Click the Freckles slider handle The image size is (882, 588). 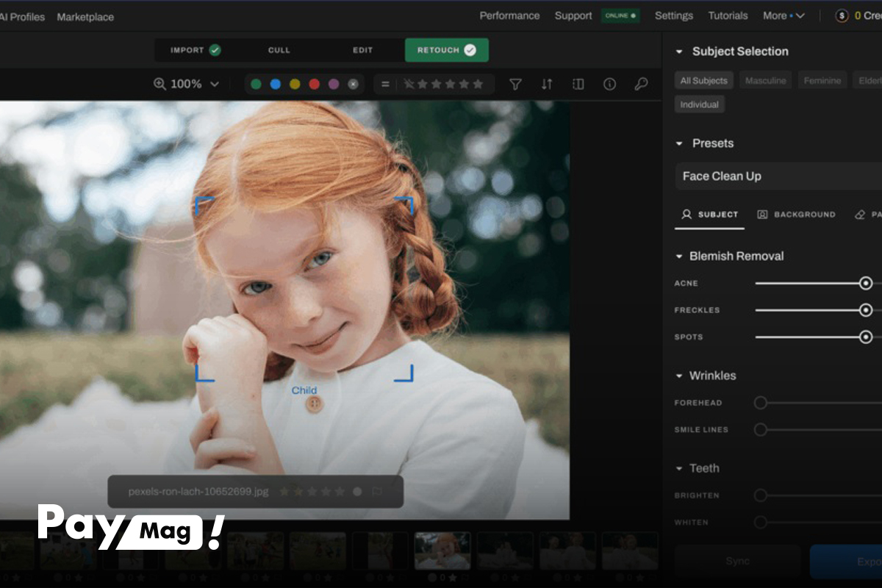866,310
